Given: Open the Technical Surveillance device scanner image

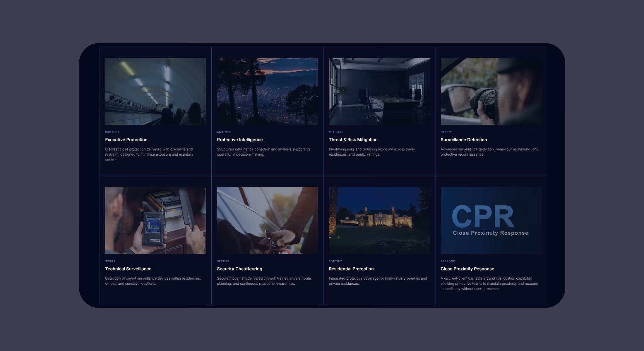Looking at the screenshot, I should 155,220.
